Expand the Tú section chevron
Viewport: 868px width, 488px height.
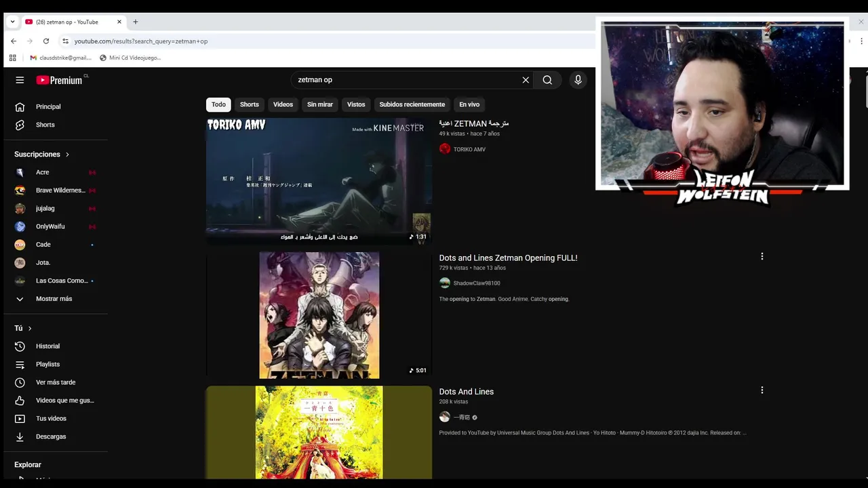[x=29, y=328]
